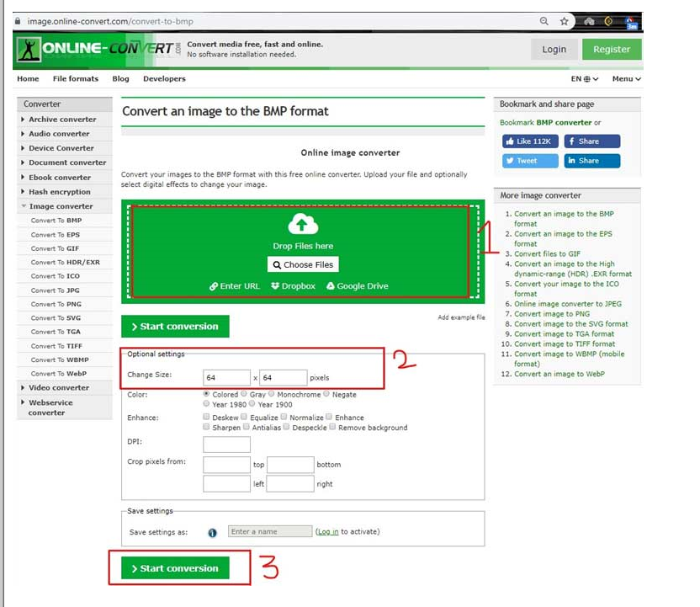This screenshot has width=700, height=607.
Task: Expand the Webservice converter section
Action: tap(64, 407)
